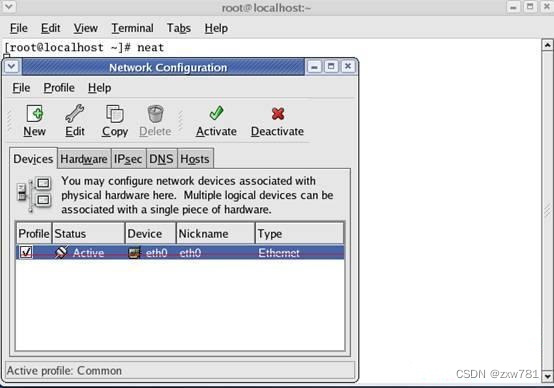
Task: Open the terminal Tabs menu
Action: [179, 28]
